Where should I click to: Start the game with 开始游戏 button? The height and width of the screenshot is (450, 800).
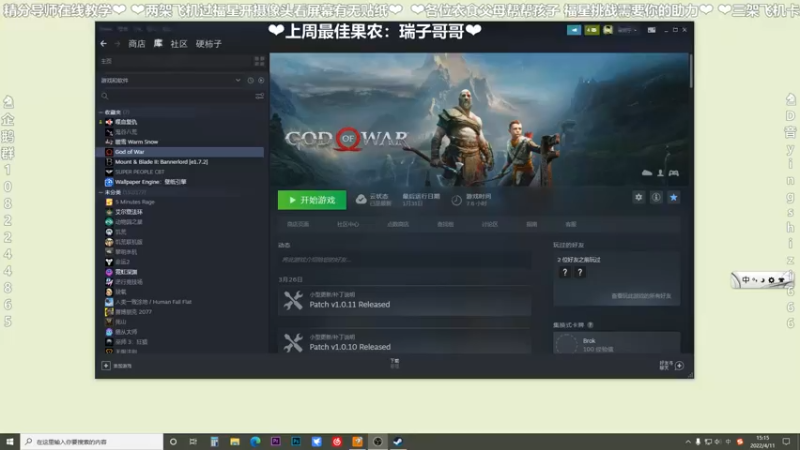click(x=312, y=200)
